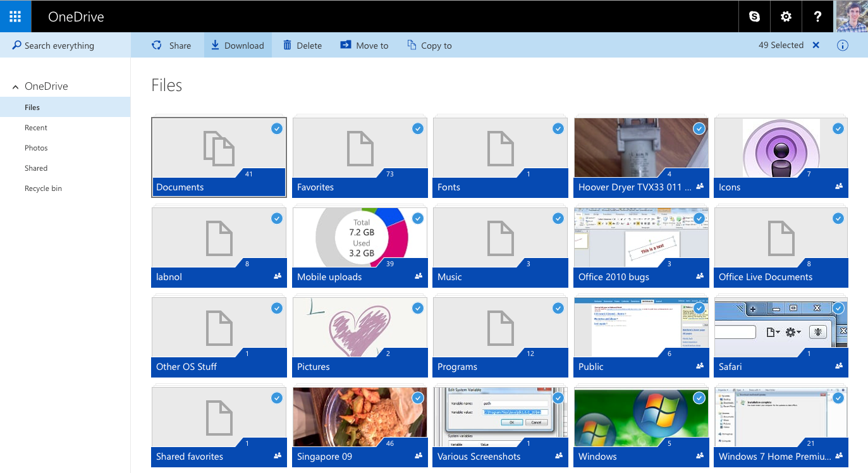This screenshot has width=868, height=473.
Task: Click the shared people icon on Icons folder
Action: tap(839, 187)
